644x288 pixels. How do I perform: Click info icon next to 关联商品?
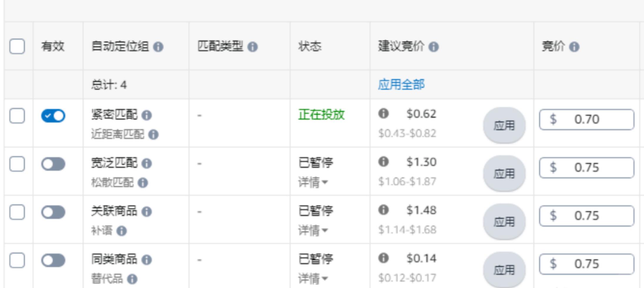pyautogui.click(x=147, y=212)
